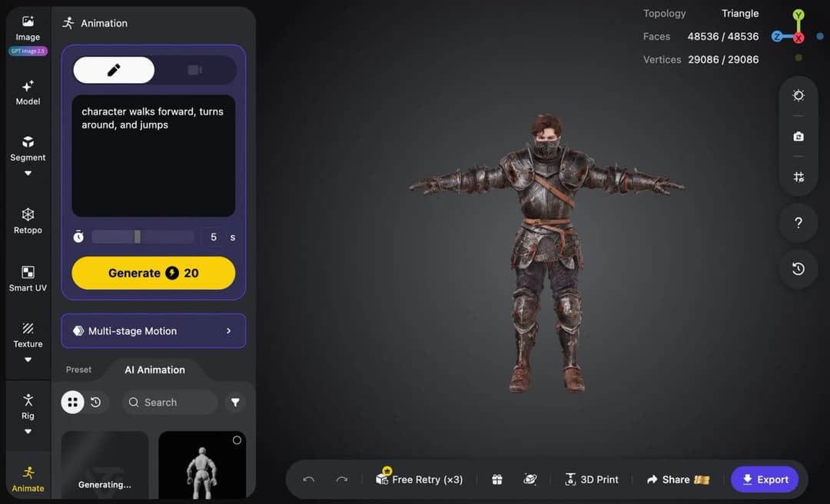Select the grid view button
This screenshot has height=504, width=830.
[x=72, y=403]
